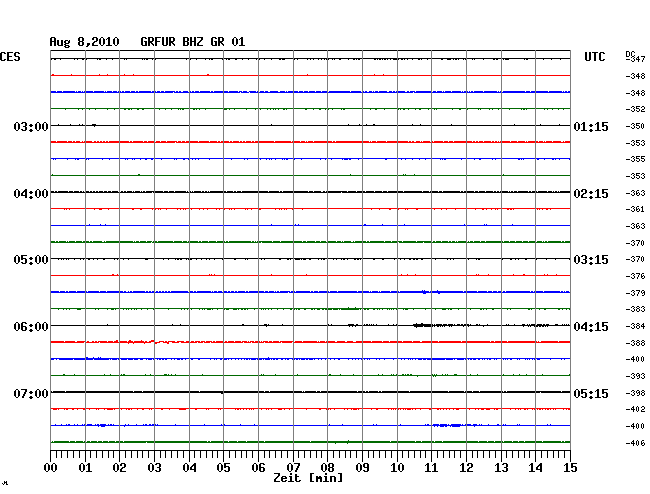This screenshot has width=650, height=494.
Task: Select minute tick label "12"
Action: 466,468
